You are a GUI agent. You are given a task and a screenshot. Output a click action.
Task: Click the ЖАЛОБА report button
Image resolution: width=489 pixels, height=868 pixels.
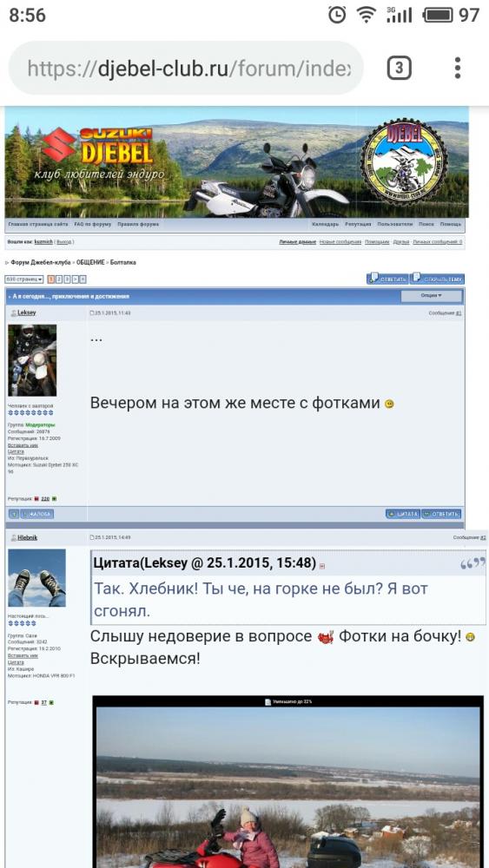tap(36, 514)
